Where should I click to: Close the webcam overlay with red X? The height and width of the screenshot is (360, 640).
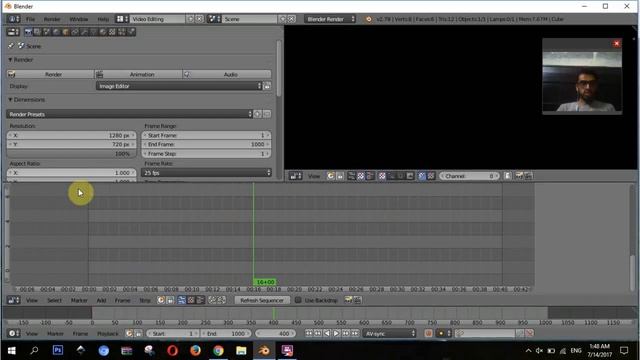(617, 43)
